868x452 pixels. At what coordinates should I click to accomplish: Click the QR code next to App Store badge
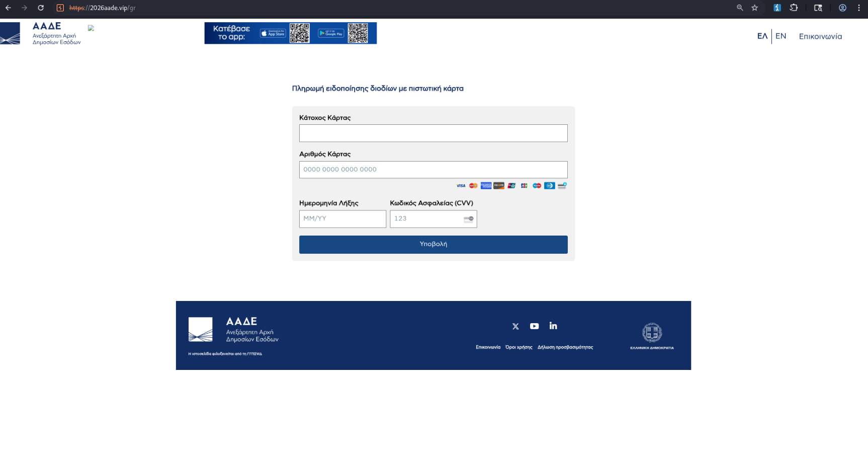(299, 33)
